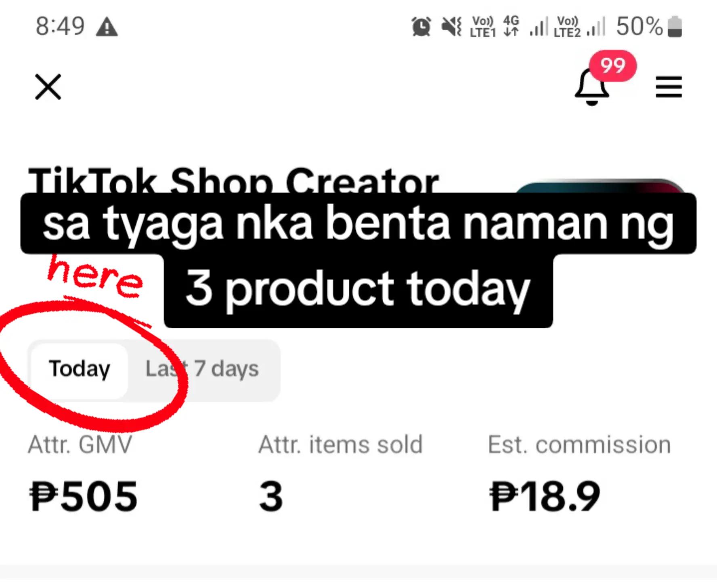Open the hamburger menu

tap(669, 87)
